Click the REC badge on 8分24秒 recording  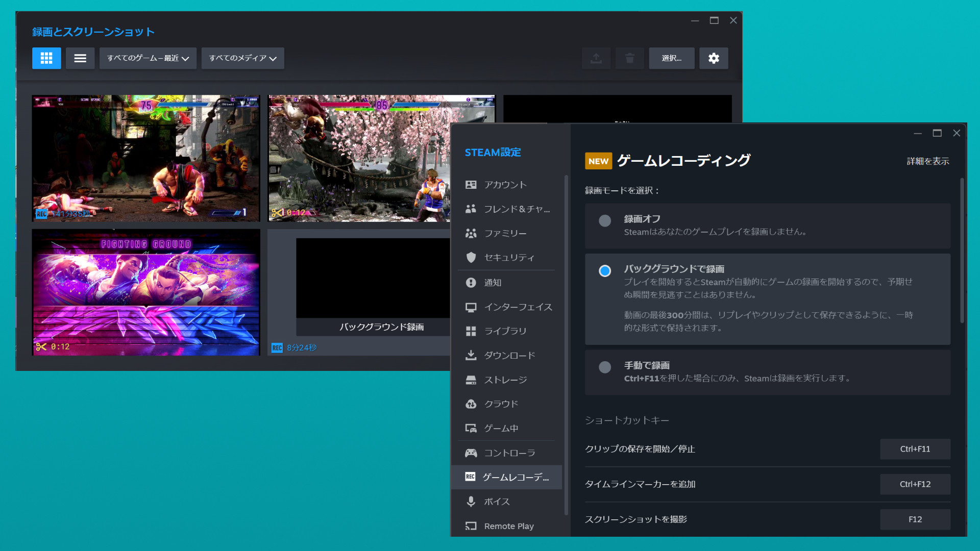point(277,348)
